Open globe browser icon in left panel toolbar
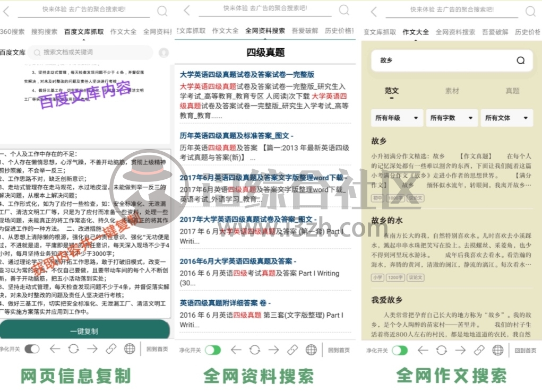 click(x=130, y=349)
